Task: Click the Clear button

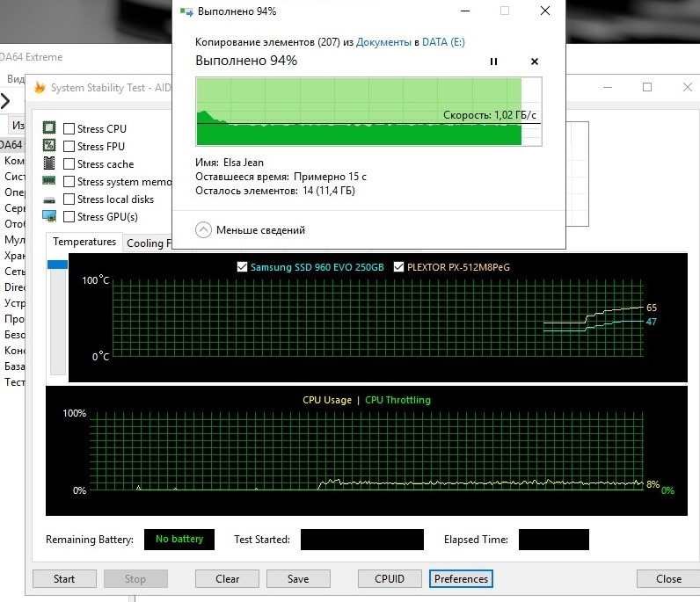Action: coord(227,579)
